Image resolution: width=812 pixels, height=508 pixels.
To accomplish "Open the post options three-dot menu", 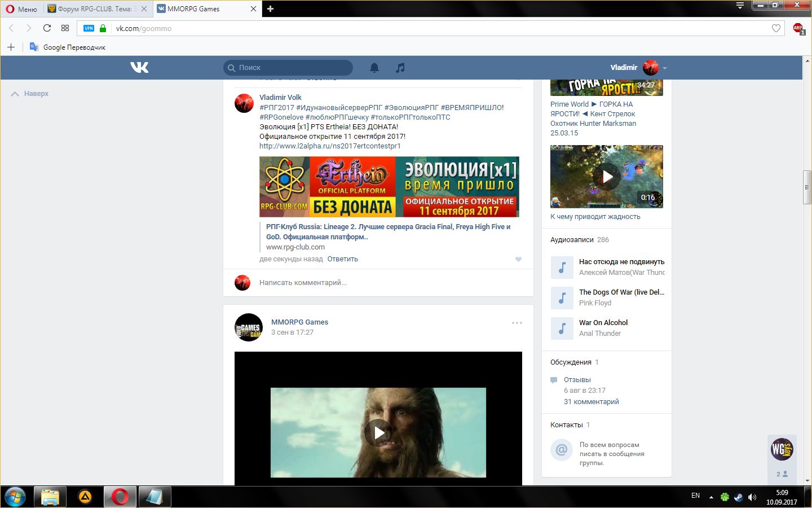I will point(517,323).
